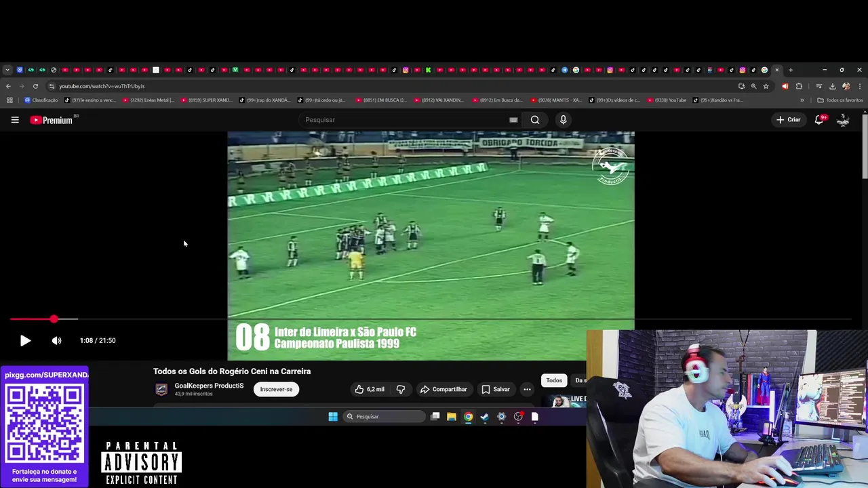Play the paused video
This screenshot has height=488, width=868.
[x=25, y=341]
